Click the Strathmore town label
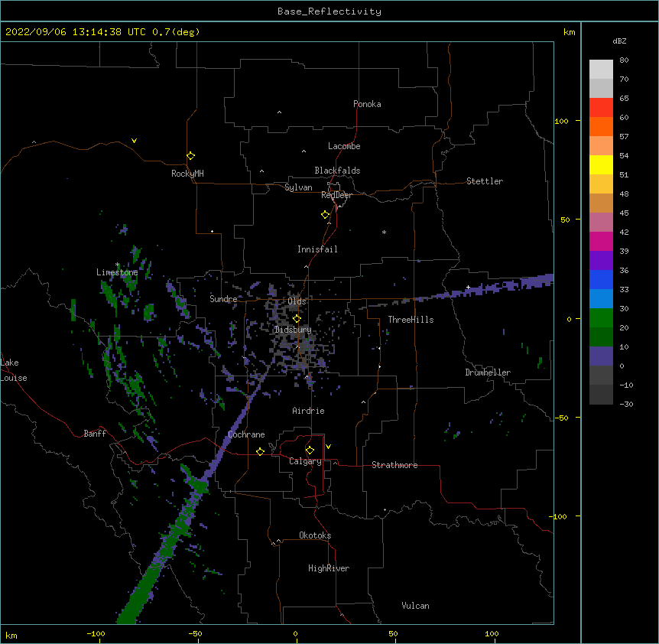Screen dimensions: 659x644 pyautogui.click(x=394, y=465)
